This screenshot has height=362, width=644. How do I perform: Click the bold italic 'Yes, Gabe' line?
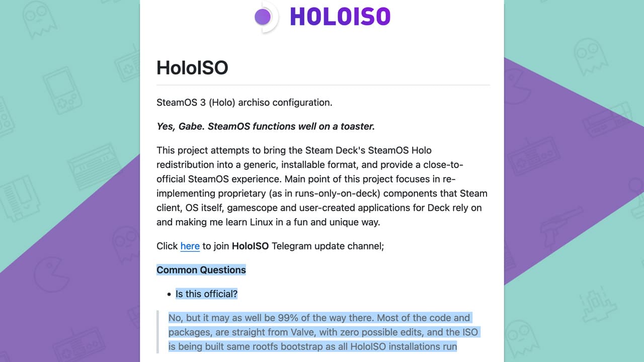266,126
